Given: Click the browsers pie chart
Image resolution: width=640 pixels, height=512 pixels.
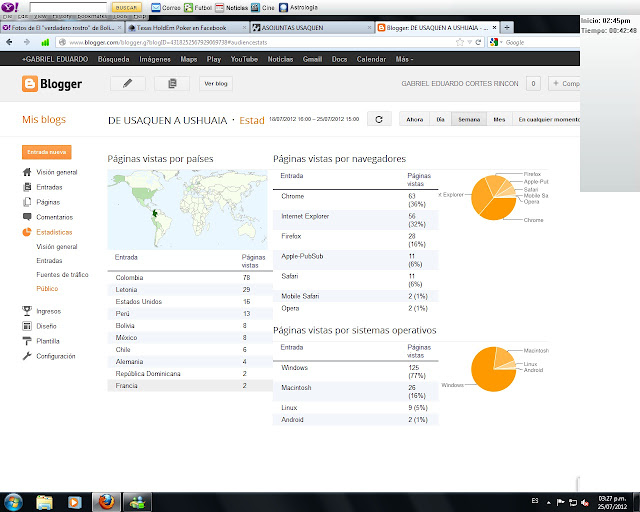Looking at the screenshot, I should (493, 197).
